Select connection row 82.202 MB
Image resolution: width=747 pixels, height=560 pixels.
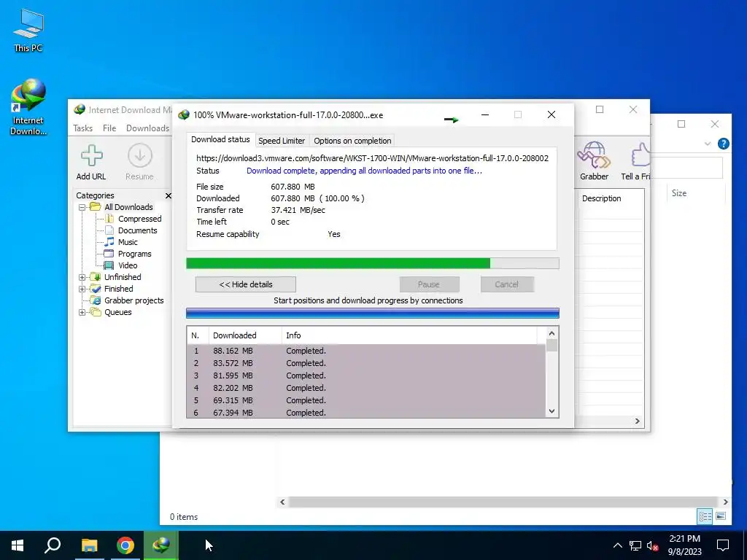point(366,388)
